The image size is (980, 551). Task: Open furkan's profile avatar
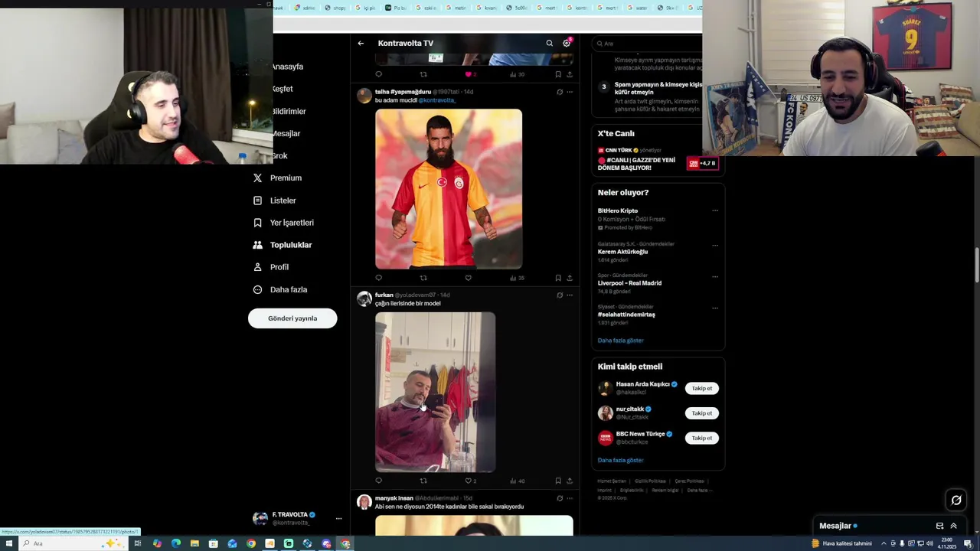coord(364,298)
